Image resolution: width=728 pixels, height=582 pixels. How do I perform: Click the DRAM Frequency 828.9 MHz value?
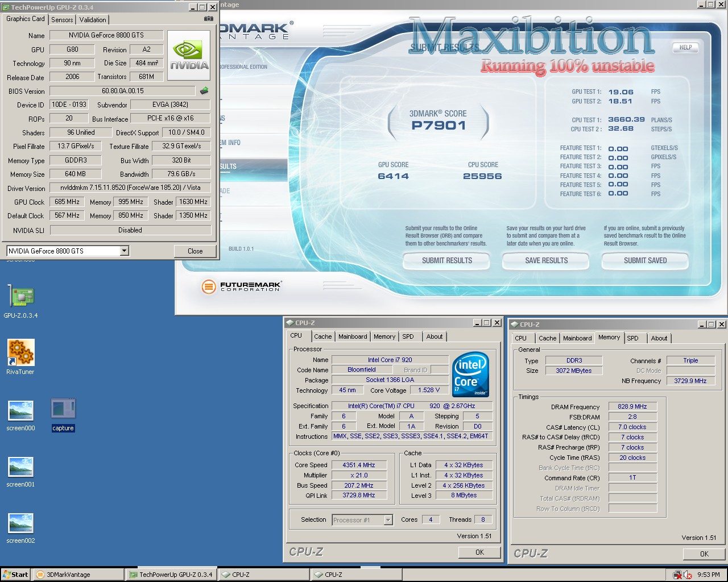click(x=632, y=407)
